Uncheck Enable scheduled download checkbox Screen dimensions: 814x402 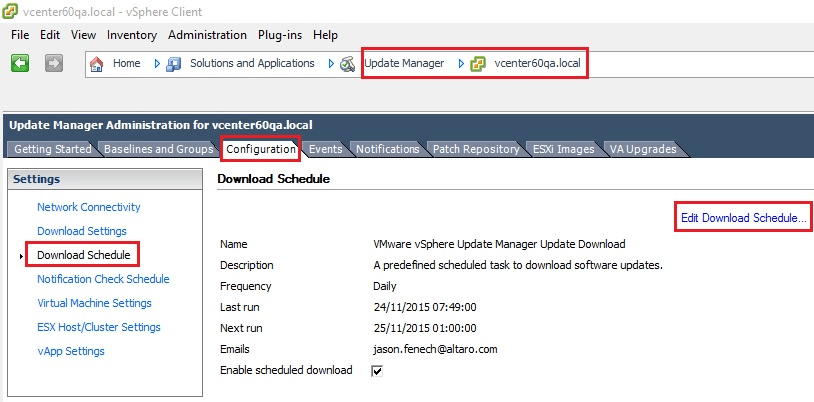coord(377,371)
